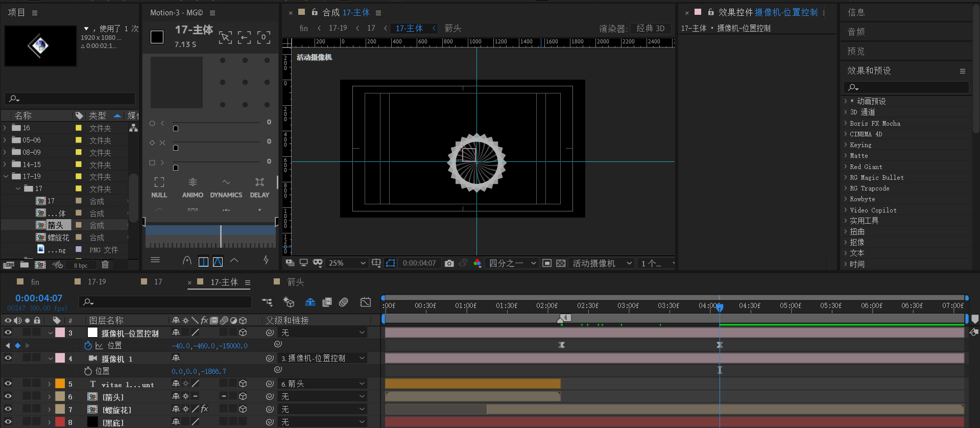Open the 音频 panel tab
980x428 pixels.
click(856, 32)
